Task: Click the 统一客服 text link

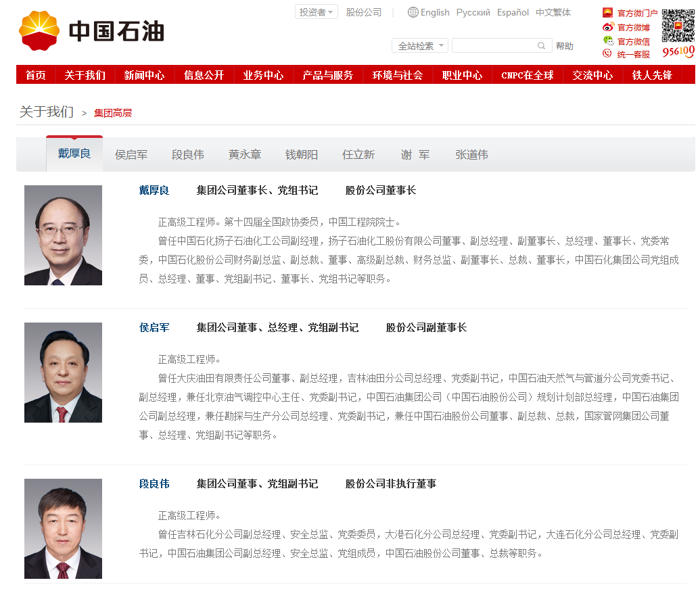Action: pos(634,55)
